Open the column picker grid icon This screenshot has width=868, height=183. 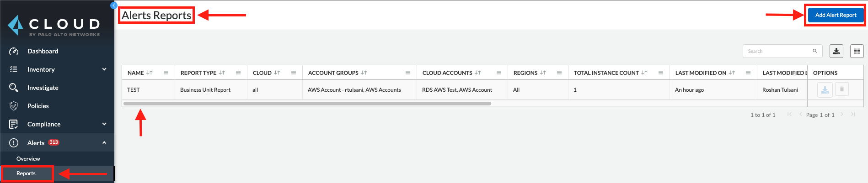click(x=857, y=51)
